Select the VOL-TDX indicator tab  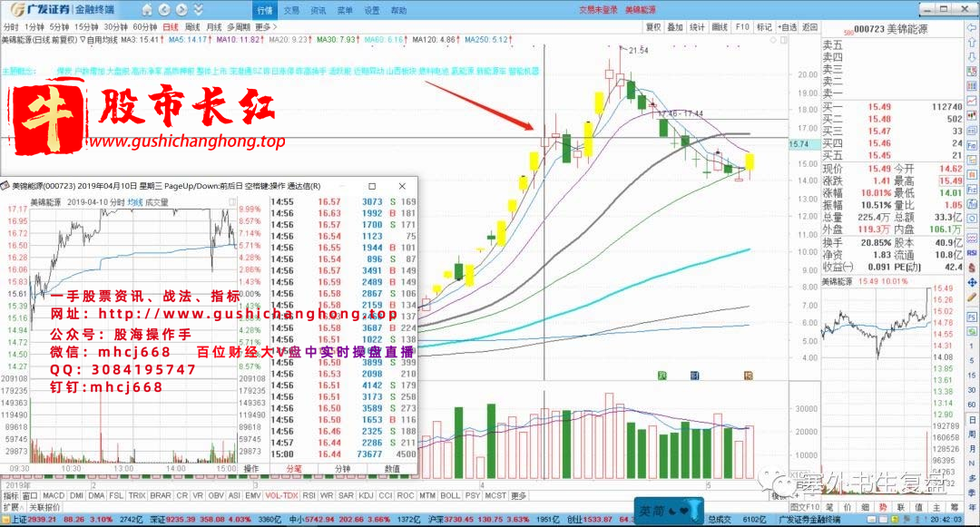click(x=281, y=495)
